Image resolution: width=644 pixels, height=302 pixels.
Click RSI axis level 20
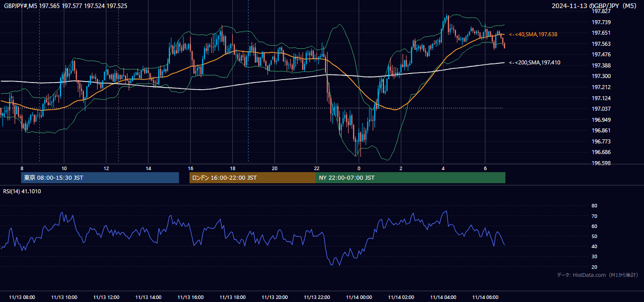pos(594,267)
